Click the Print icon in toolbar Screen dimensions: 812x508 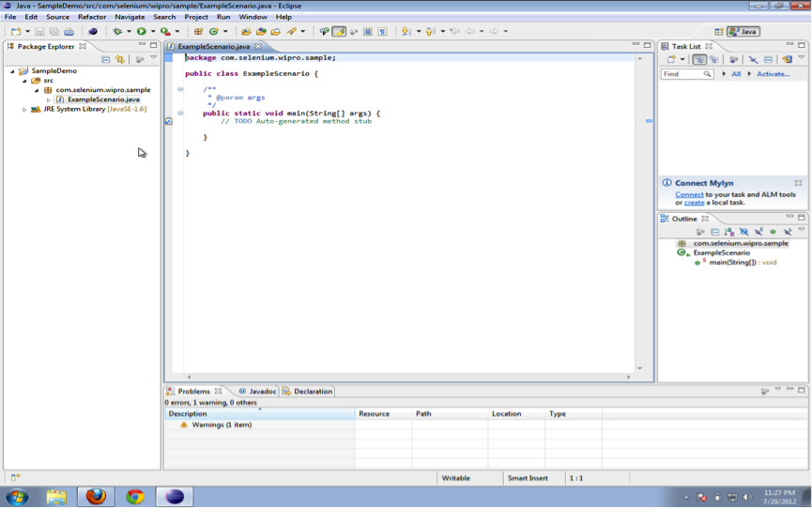[x=69, y=32]
